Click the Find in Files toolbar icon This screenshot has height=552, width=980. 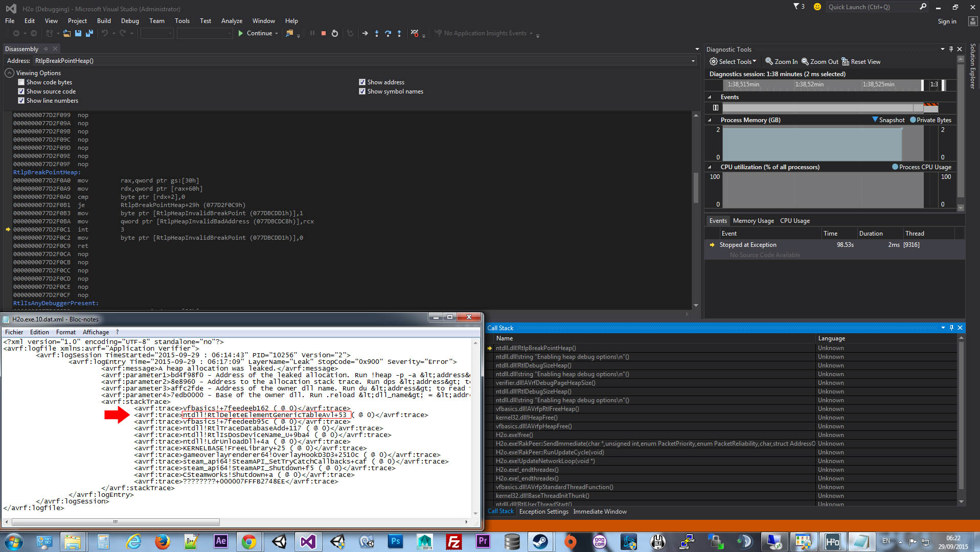tap(289, 33)
